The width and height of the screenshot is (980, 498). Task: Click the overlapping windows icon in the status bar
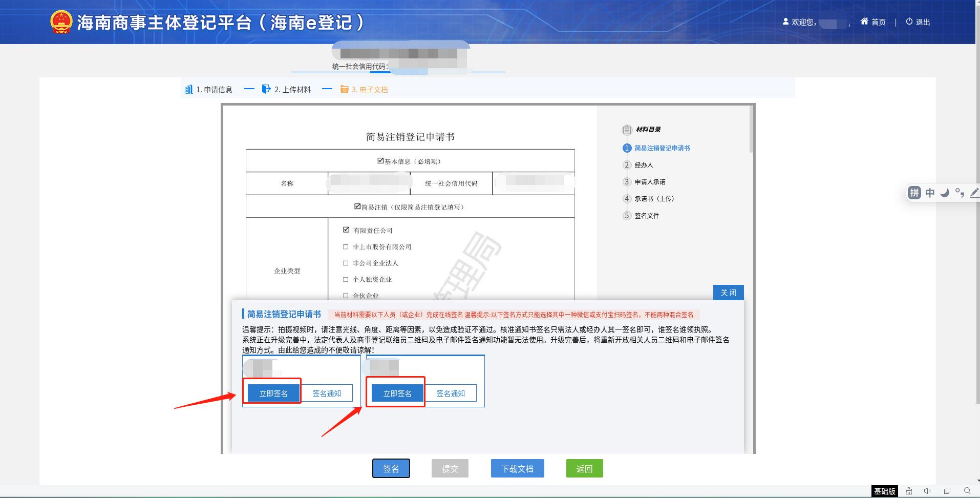tap(947, 491)
